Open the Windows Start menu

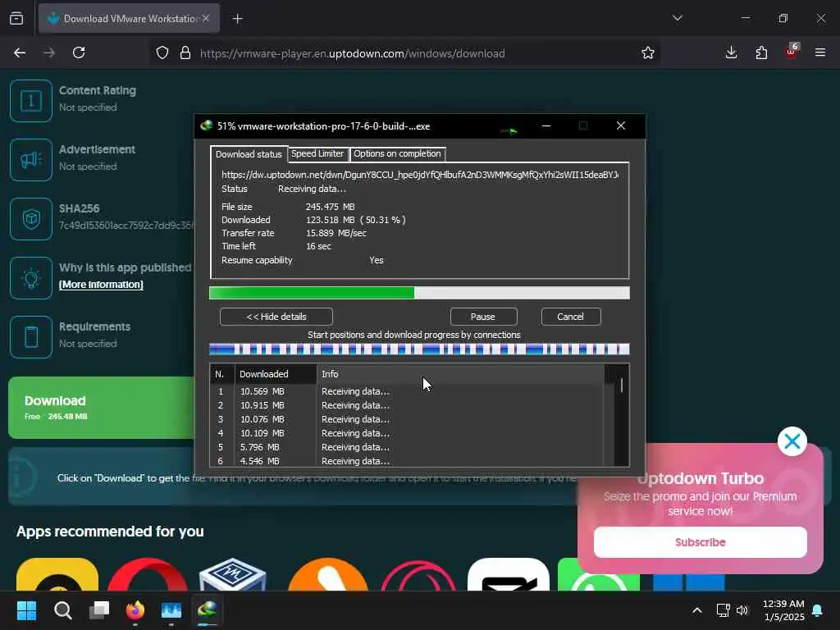26,609
